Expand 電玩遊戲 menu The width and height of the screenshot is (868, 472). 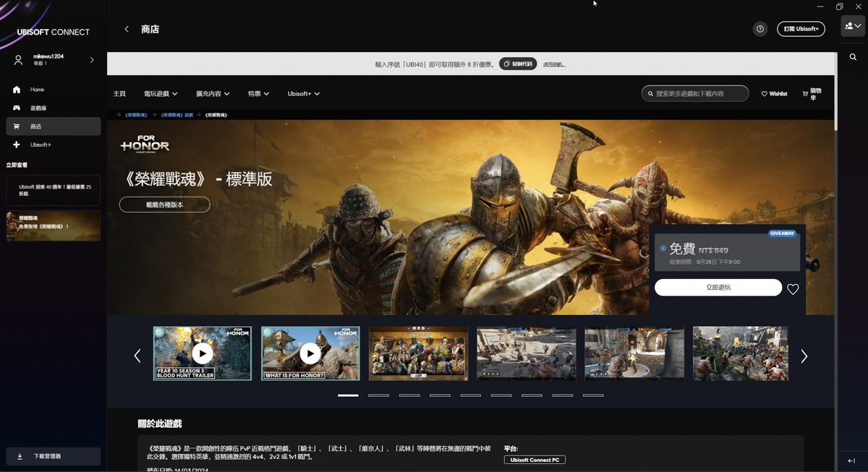click(x=161, y=94)
